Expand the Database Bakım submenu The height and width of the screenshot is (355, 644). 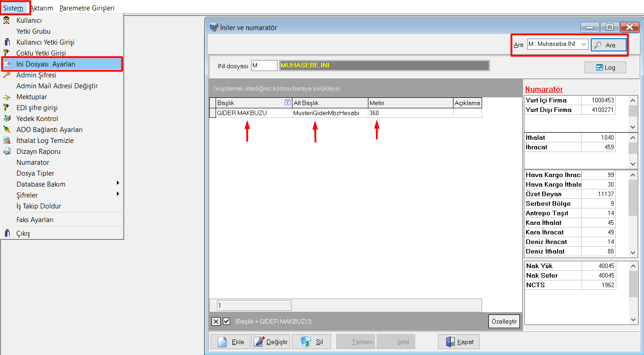tap(118, 184)
